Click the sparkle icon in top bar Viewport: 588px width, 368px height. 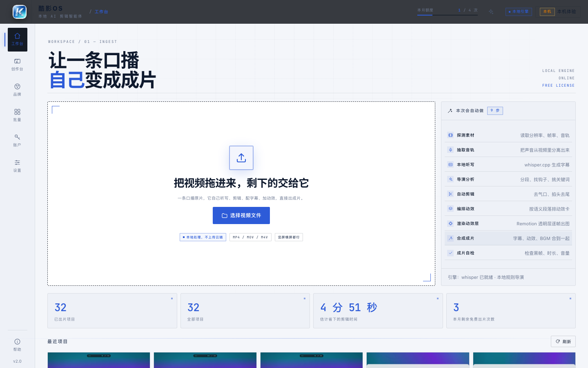pos(491,12)
